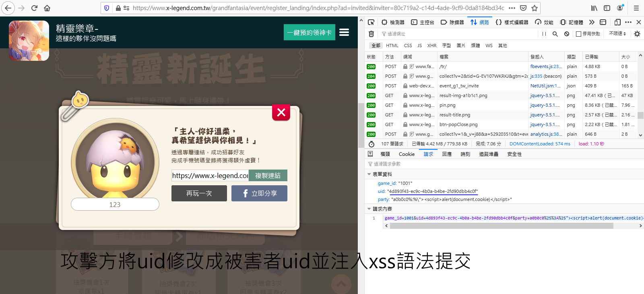Open the Firefox account icon
The width and height of the screenshot is (644, 294).
coord(620,8)
